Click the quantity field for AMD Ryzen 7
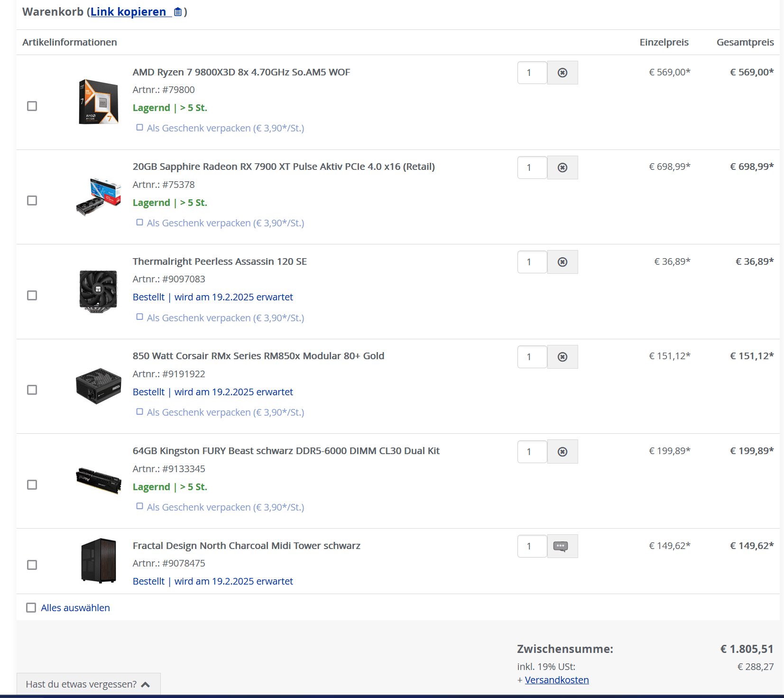Viewport: 784px width, 698px height. (532, 73)
